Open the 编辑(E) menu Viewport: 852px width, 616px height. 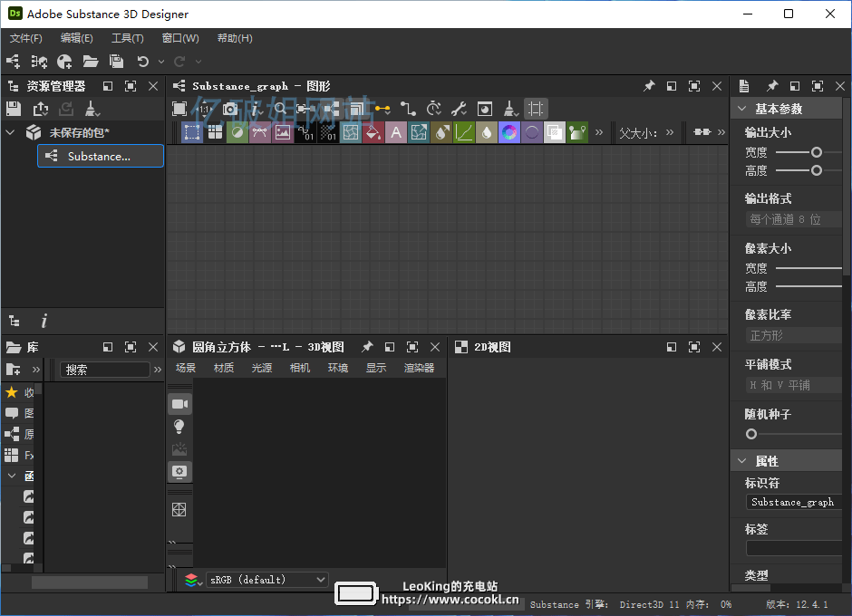point(77,38)
